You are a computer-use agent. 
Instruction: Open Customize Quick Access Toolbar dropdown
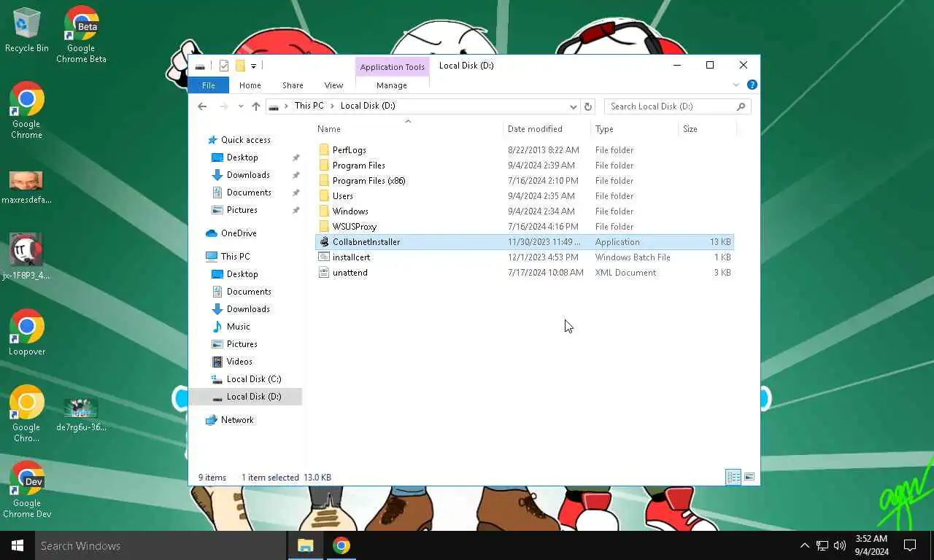pyautogui.click(x=253, y=66)
